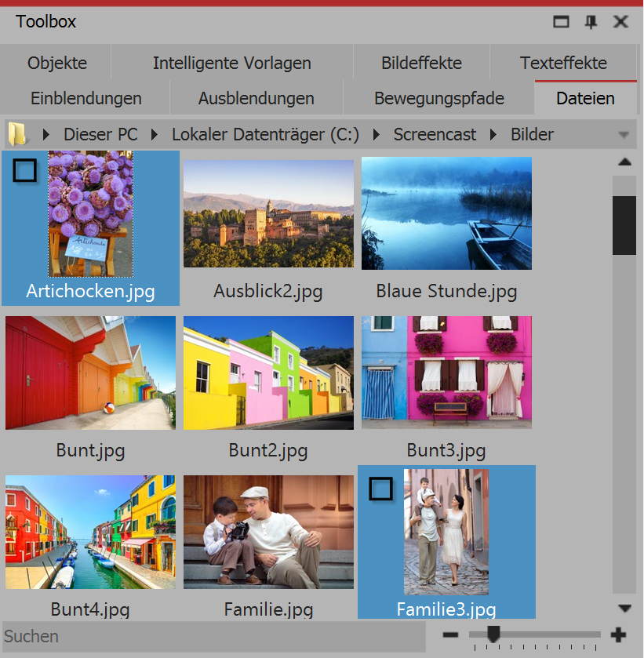644x658 pixels.
Task: Switch to the Texteffekte tab
Action: tap(563, 63)
